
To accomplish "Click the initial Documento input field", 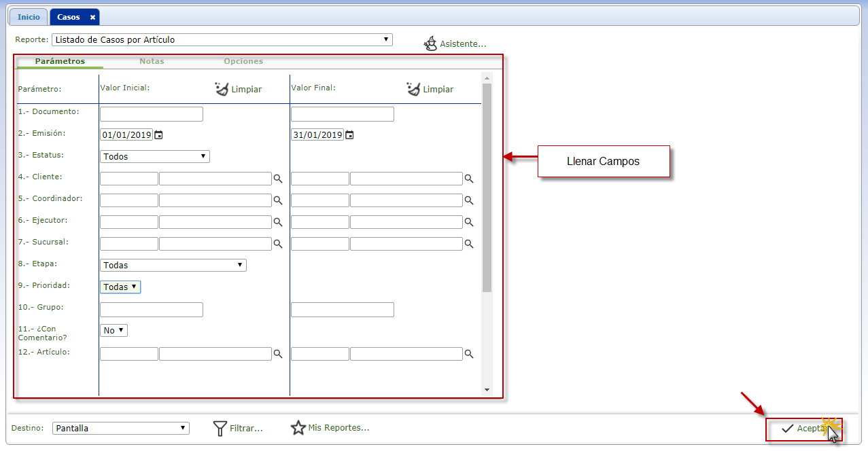I will 151,114.
